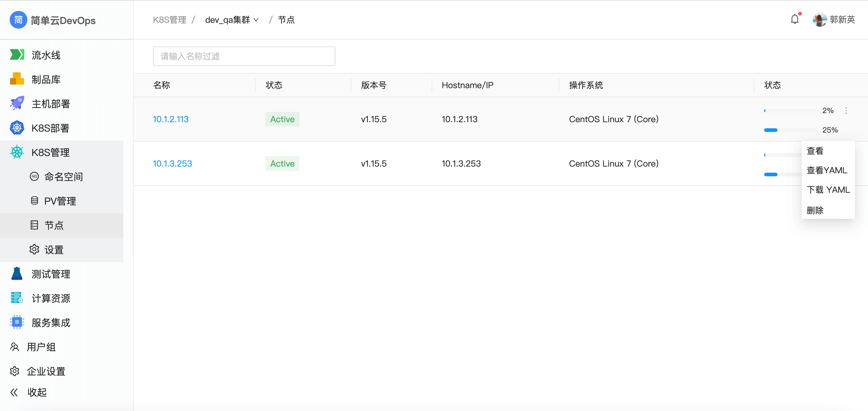Click the 服务集成 chip icon
Screen dimensions: 868x411
pyautogui.click(x=17, y=322)
